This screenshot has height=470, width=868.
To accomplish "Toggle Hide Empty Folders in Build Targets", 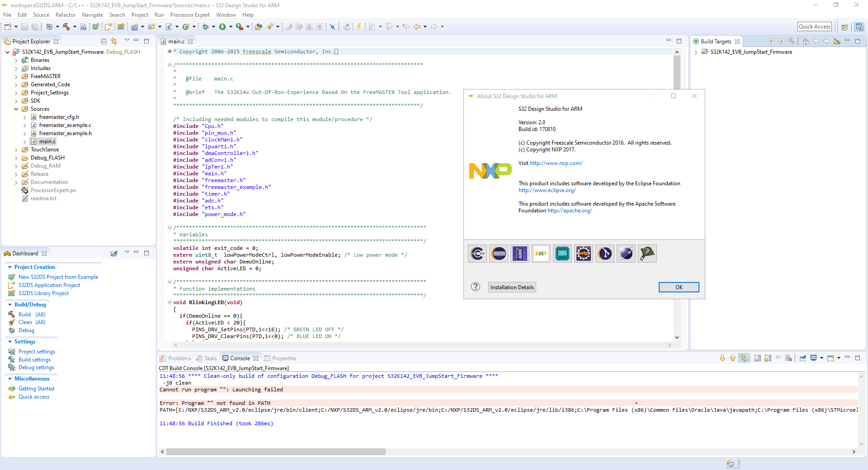I will click(x=837, y=41).
